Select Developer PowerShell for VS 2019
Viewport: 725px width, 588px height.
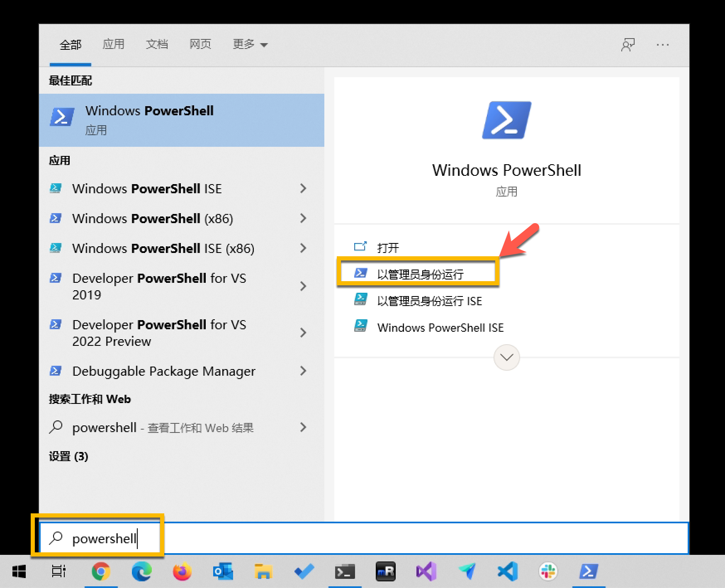182,287
